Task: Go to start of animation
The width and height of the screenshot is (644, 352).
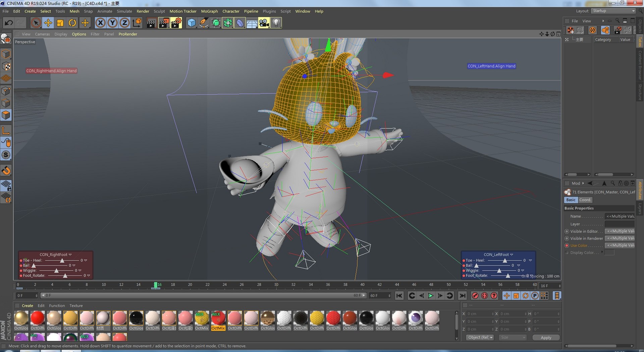Action: [399, 296]
